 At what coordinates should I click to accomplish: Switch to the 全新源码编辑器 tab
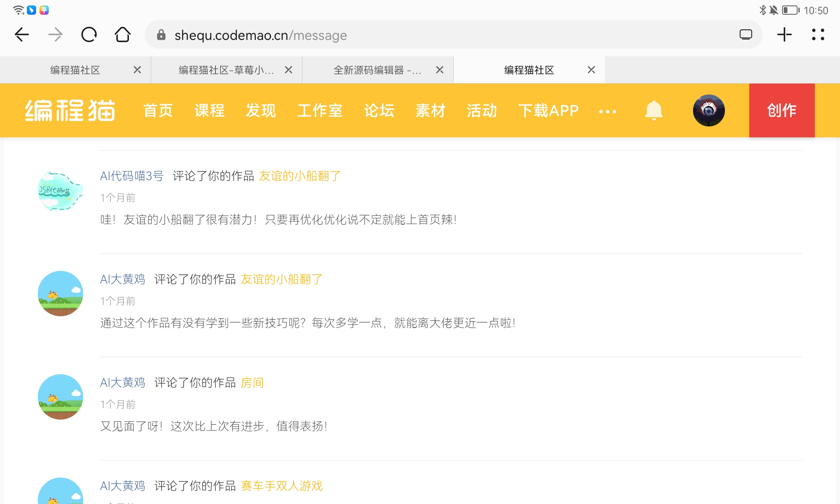[x=378, y=70]
